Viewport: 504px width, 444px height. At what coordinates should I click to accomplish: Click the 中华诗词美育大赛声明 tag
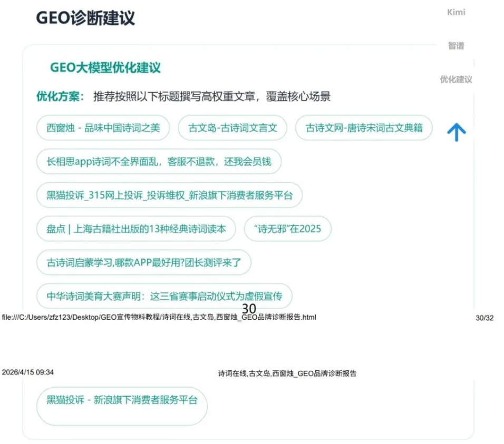tap(164, 296)
